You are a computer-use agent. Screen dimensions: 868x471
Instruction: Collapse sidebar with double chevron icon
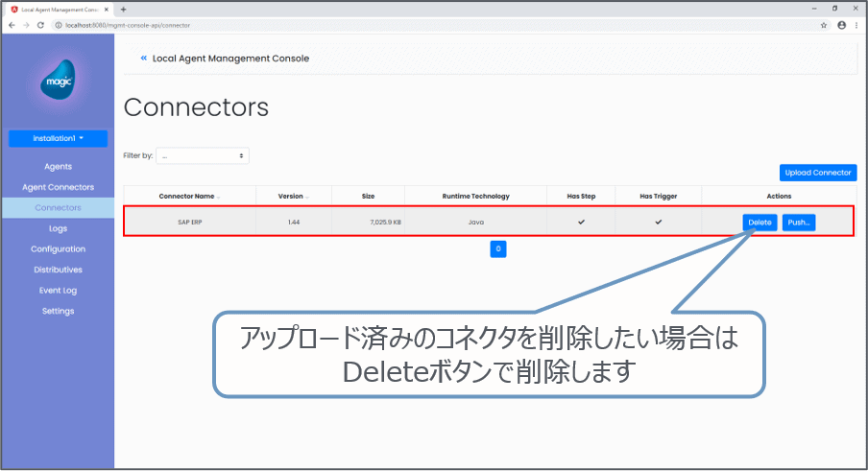click(144, 59)
